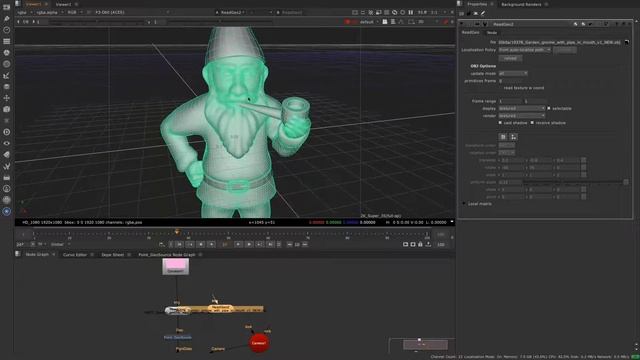Open the display textured dropdown
This screenshot has height=360, width=640.
click(x=522, y=108)
